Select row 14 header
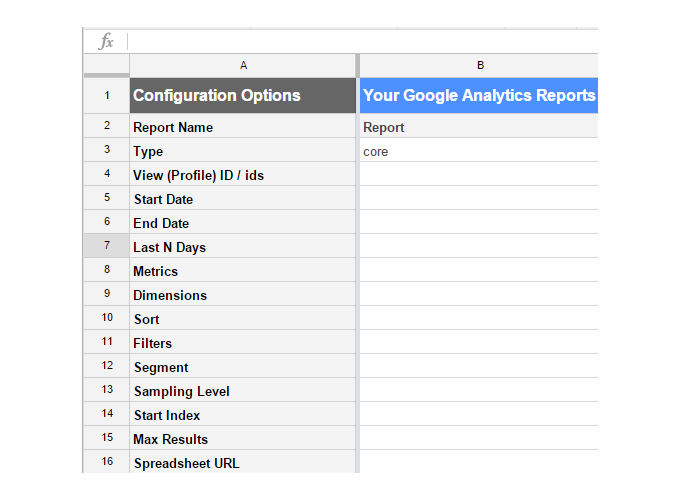The height and width of the screenshot is (500, 680). (x=106, y=414)
